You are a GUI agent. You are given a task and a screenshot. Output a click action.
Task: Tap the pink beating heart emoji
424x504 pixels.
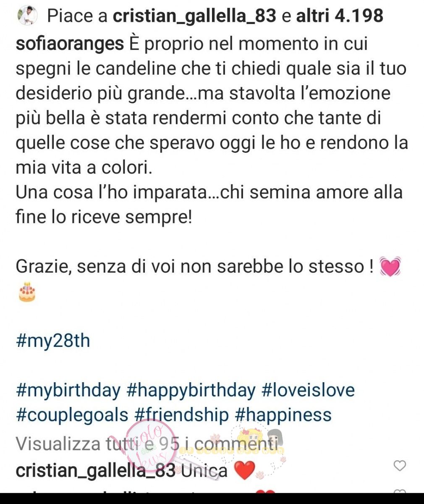[x=390, y=266]
